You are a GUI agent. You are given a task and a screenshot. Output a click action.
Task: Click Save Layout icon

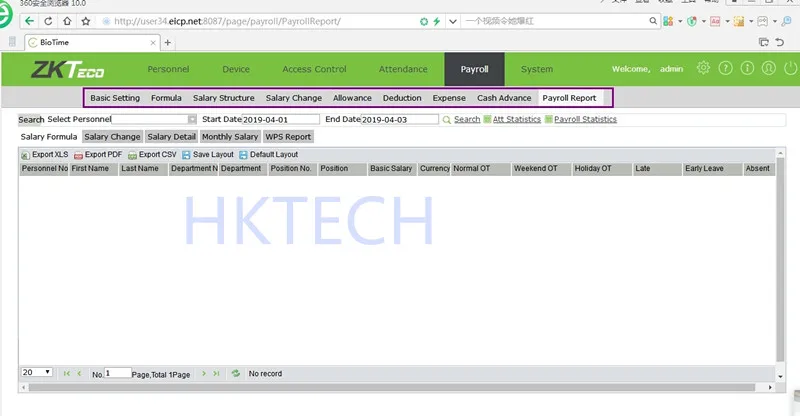pyautogui.click(x=186, y=155)
